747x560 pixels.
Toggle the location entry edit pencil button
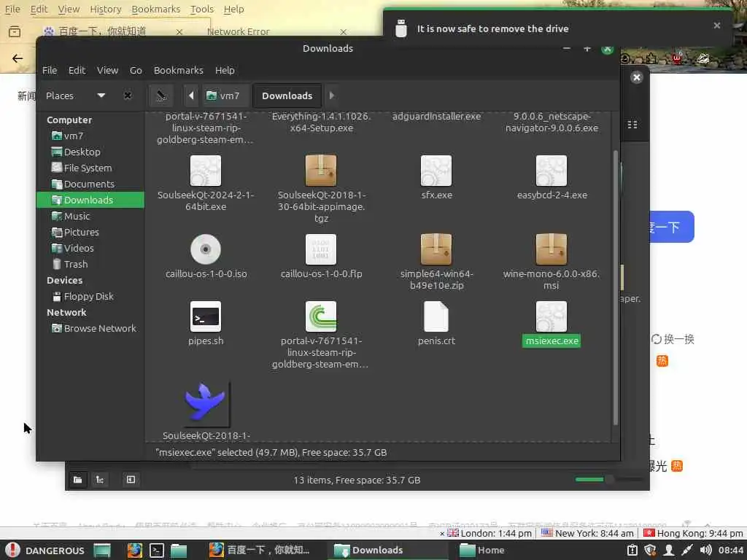[x=161, y=96]
